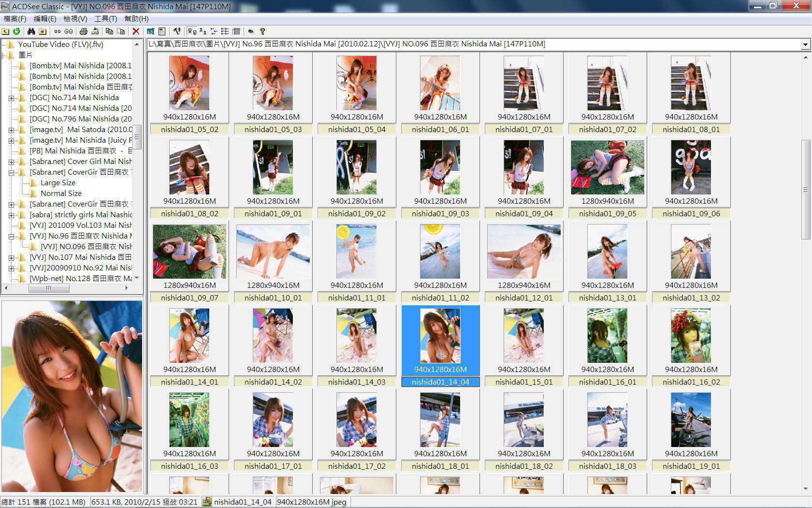Open the 工具(T) menu
Viewport: 812px width, 508px height.
click(106, 19)
